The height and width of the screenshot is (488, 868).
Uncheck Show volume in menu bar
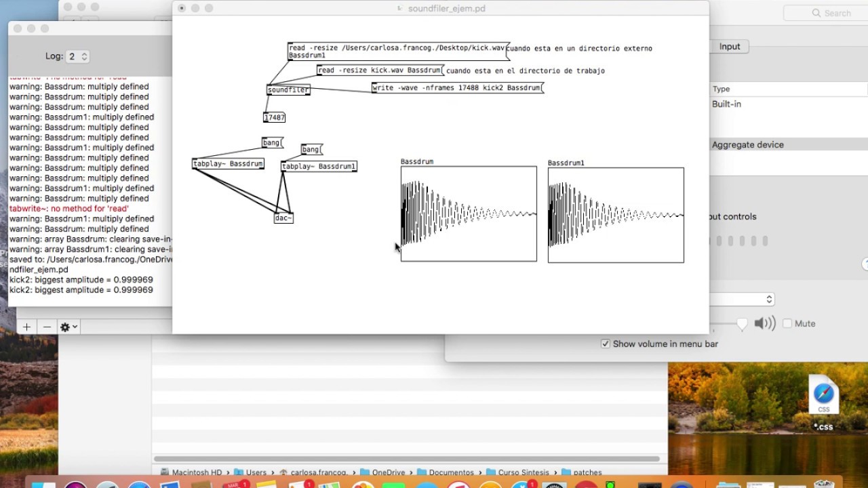[x=606, y=344]
